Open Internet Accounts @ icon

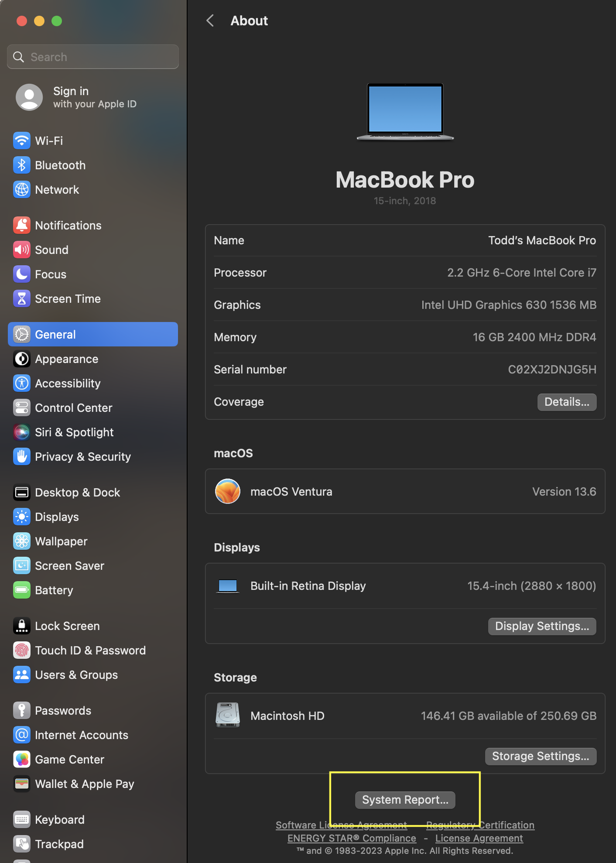(x=22, y=735)
